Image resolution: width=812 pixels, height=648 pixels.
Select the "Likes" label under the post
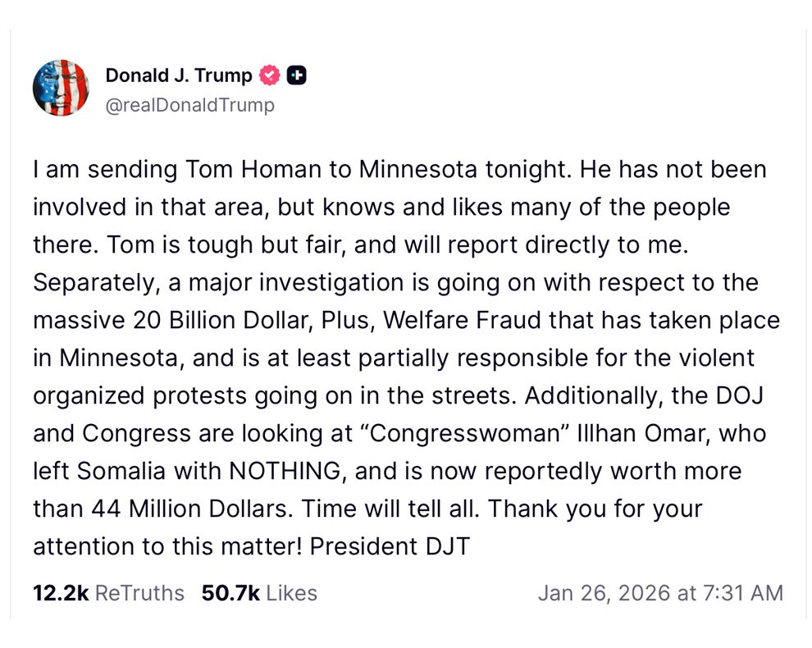pyautogui.click(x=292, y=593)
